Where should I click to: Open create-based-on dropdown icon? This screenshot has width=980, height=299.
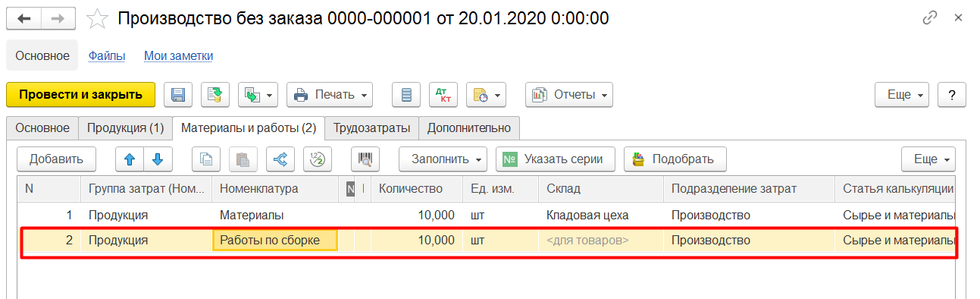(x=258, y=95)
